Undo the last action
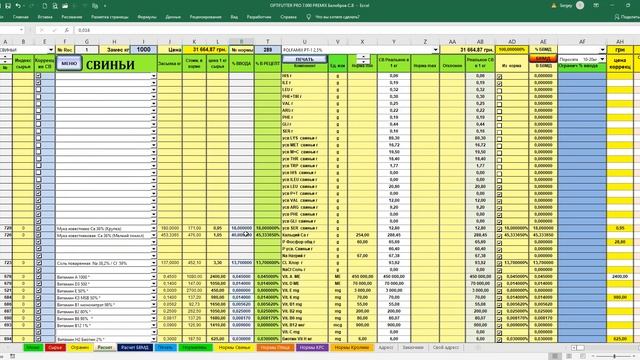640x360 pixels. (18, 6)
